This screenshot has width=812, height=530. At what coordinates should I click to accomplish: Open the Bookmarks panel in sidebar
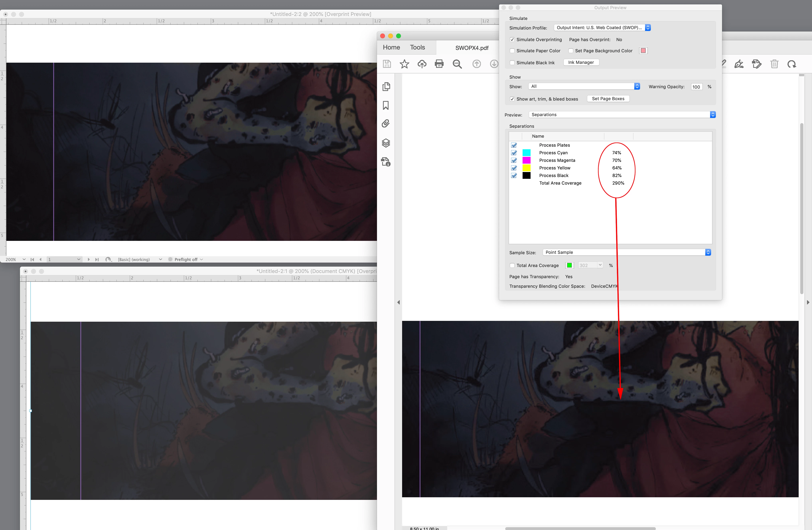(386, 105)
